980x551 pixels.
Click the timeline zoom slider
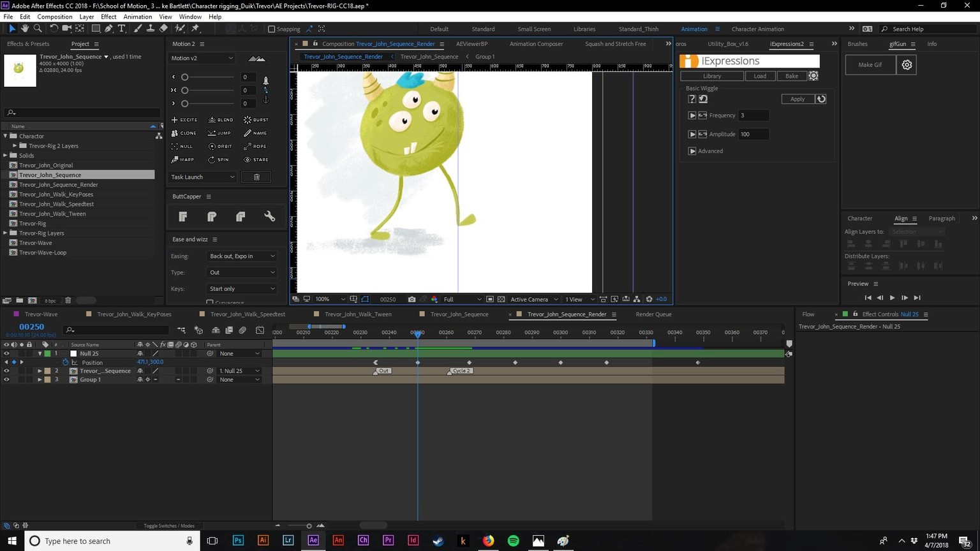(x=309, y=526)
